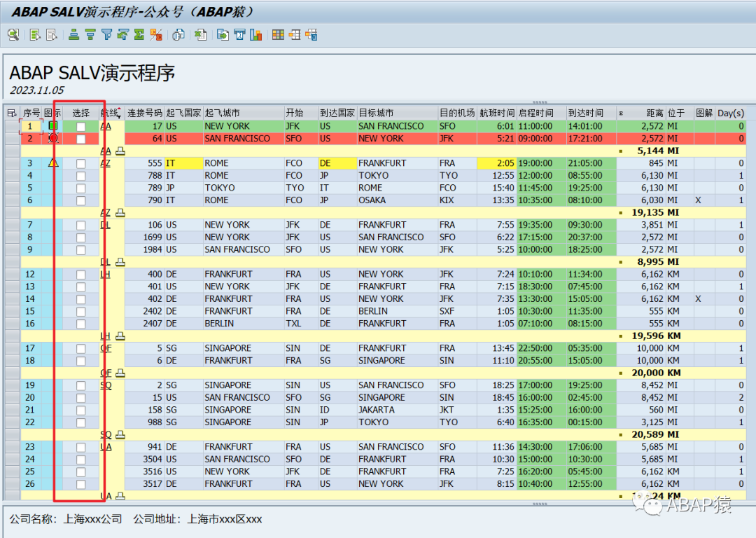Screen dimensions: 756x538
Task: Click the AZ airline hotspot link
Action: click(x=105, y=163)
